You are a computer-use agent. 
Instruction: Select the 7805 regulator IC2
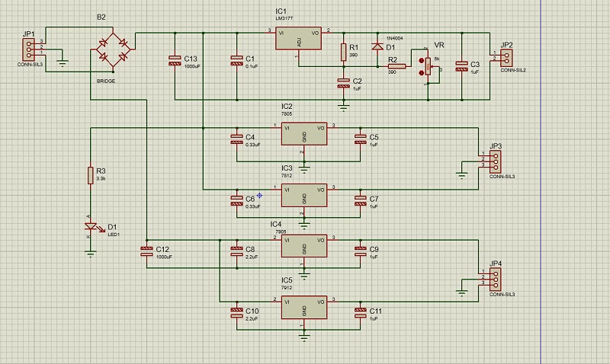(304, 133)
